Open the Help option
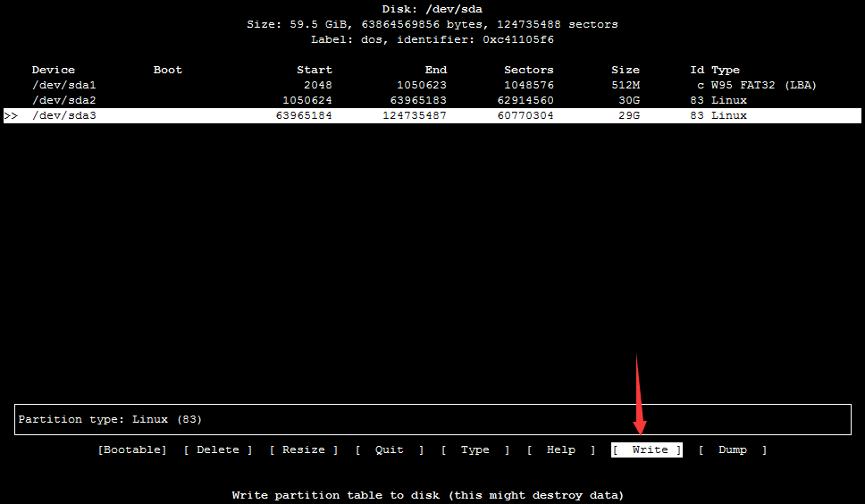Viewport: 865px width, 504px height. 560,449
